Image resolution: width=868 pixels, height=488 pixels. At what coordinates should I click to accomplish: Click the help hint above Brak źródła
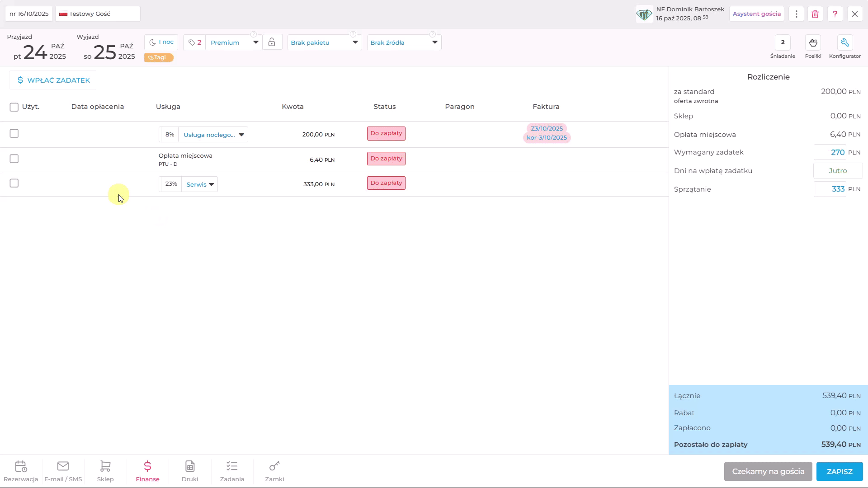433,34
